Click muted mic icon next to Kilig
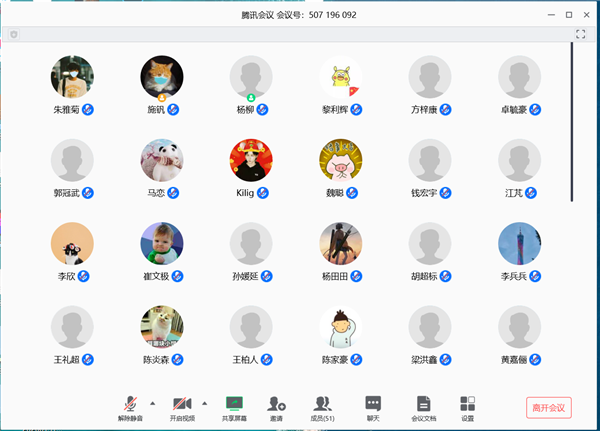 pos(262,193)
